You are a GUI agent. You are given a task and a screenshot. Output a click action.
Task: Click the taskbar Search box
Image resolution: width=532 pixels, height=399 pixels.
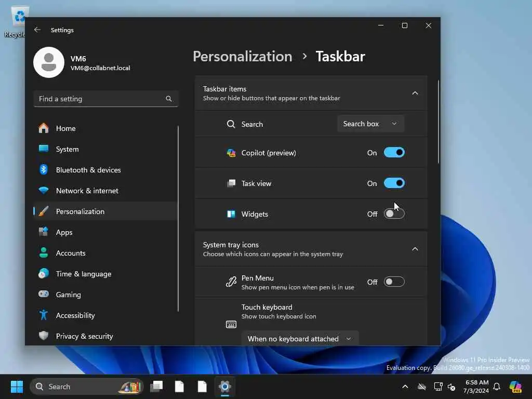point(87,387)
